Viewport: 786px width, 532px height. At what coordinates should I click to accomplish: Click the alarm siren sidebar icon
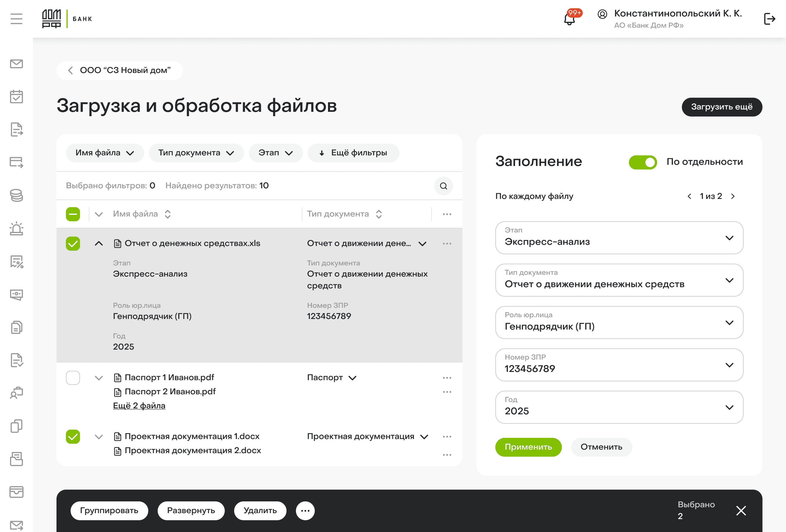coord(16,229)
